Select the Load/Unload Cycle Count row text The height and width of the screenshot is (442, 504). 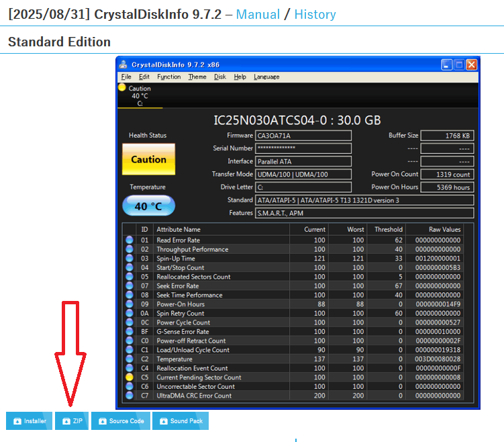[193, 350]
